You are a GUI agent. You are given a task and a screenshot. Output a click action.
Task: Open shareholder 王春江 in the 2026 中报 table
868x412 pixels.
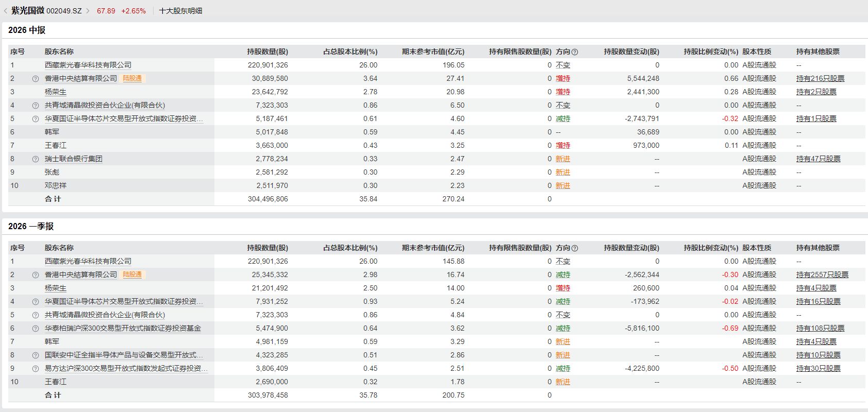(56, 145)
